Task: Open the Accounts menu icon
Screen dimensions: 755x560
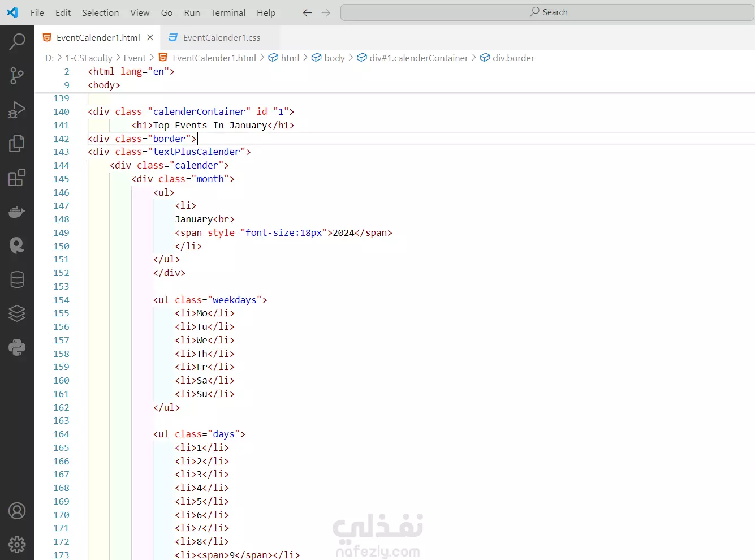Action: click(x=17, y=511)
